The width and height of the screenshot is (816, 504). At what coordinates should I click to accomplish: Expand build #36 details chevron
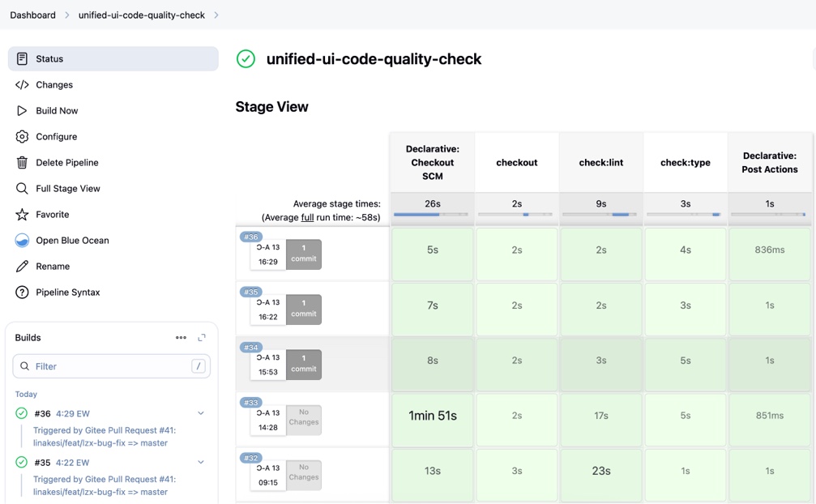[201, 413]
